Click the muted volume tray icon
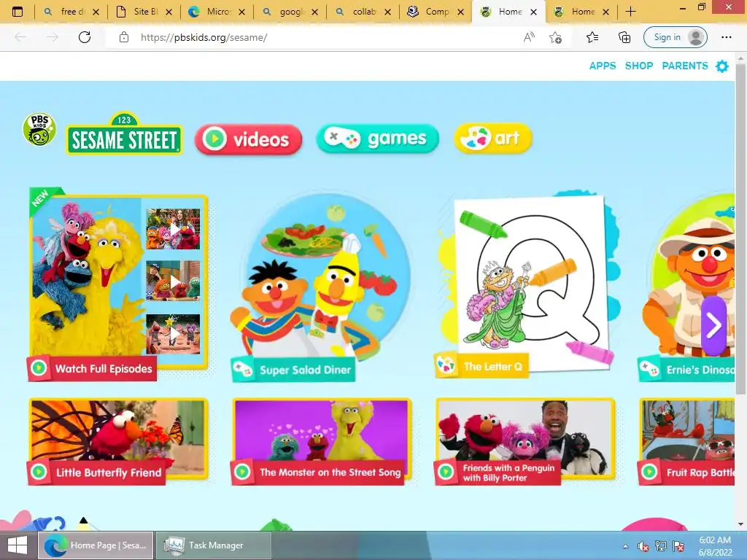The height and width of the screenshot is (560, 747). (643, 547)
